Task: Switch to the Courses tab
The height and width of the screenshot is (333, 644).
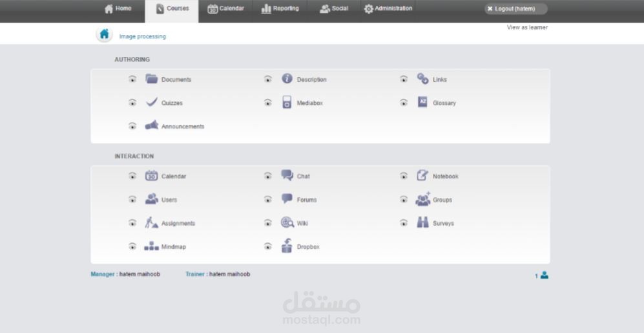Action: coord(172,11)
